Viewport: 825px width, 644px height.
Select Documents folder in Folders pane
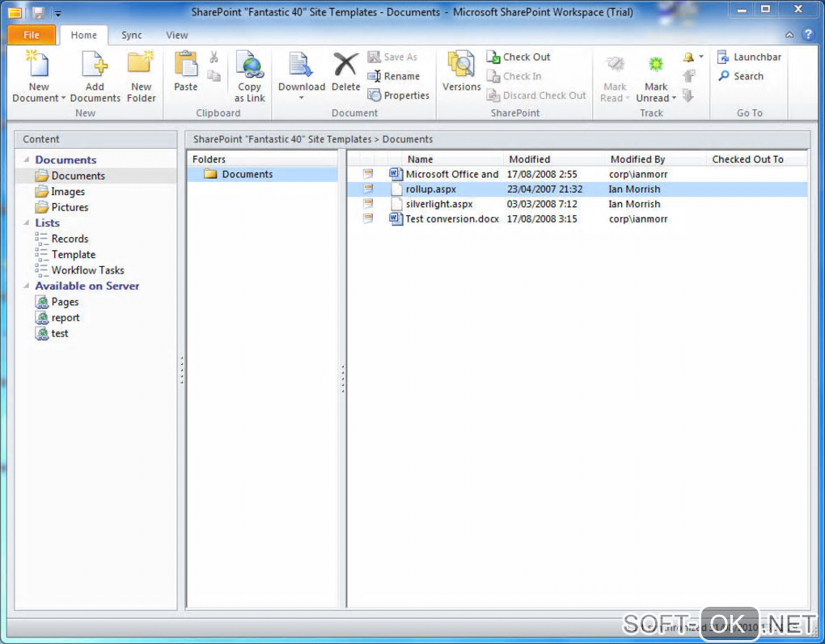tap(263, 174)
